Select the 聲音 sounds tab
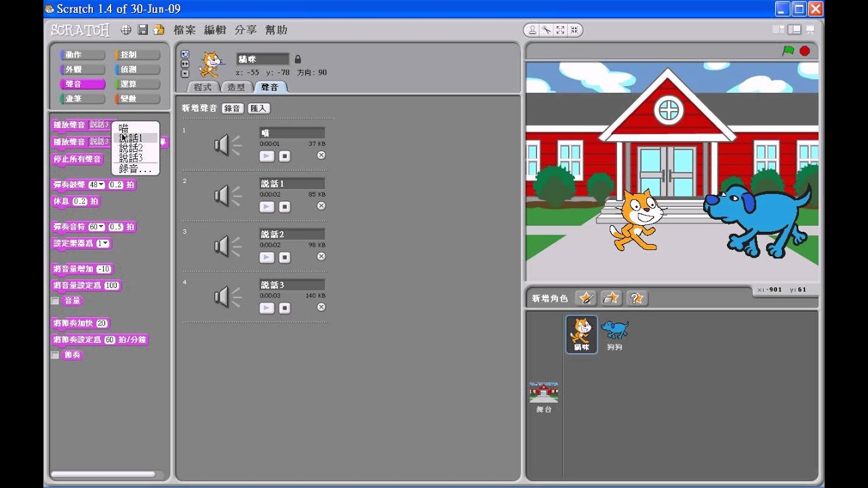The image size is (868, 488). click(271, 87)
